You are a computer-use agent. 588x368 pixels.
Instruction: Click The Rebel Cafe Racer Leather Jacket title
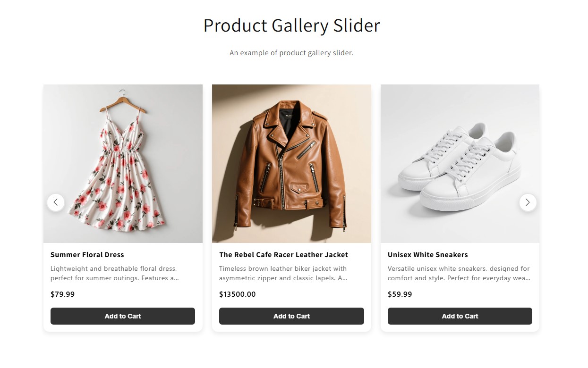click(283, 255)
